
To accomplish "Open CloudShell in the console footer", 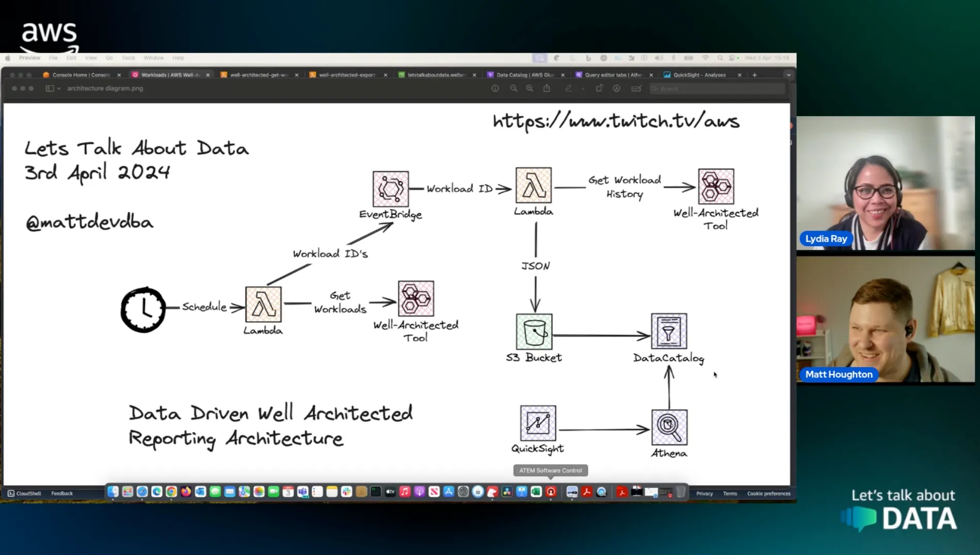I will point(24,494).
